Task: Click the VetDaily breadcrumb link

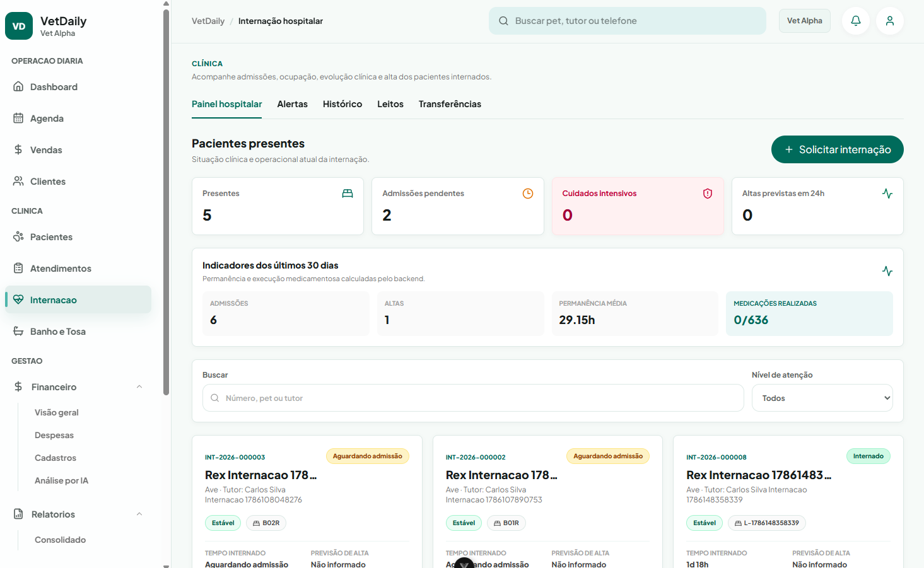Action: (x=208, y=21)
